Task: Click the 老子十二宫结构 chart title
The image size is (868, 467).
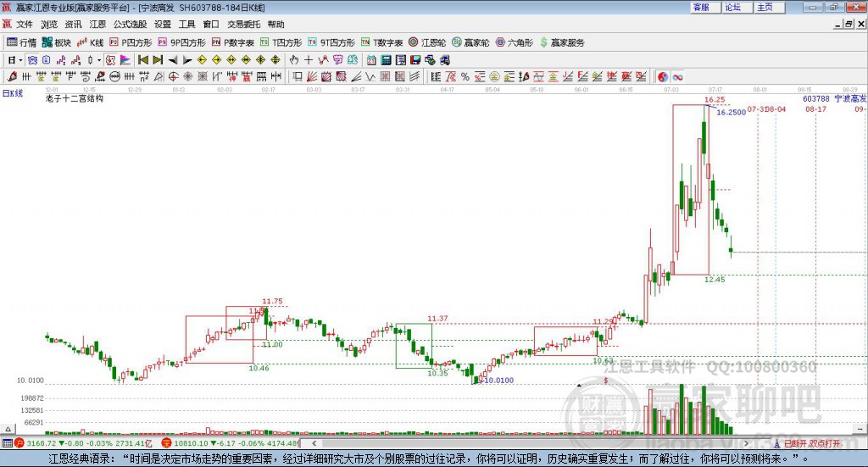Action: (75, 98)
